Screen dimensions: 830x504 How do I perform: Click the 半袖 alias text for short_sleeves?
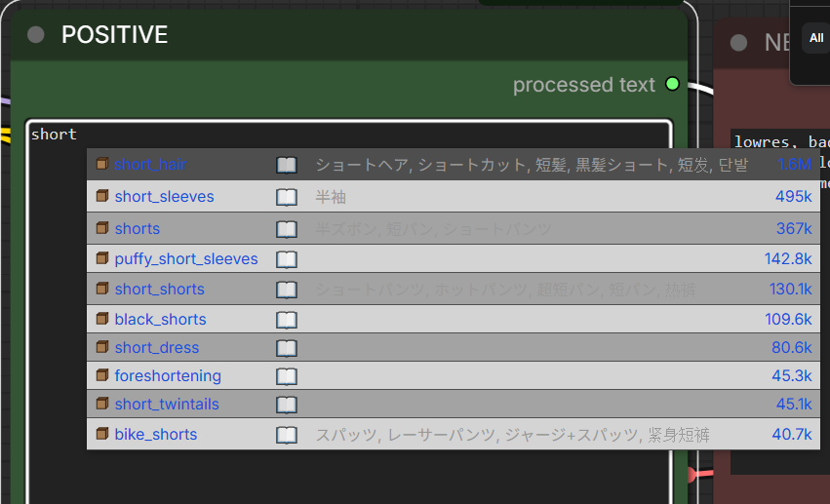pyautogui.click(x=331, y=197)
